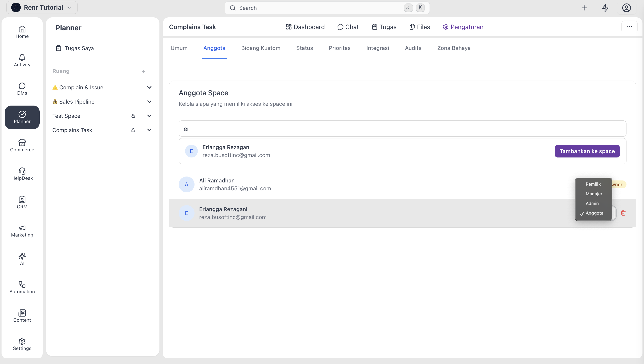Switch to the Bidang Kustom tab
Viewport: 644px width, 364px height.
pos(260,48)
